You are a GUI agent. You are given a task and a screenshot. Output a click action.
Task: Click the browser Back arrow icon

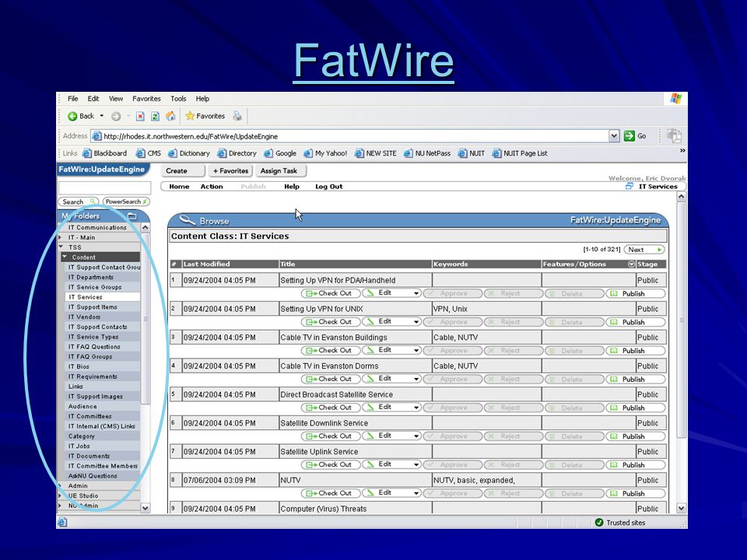72,116
